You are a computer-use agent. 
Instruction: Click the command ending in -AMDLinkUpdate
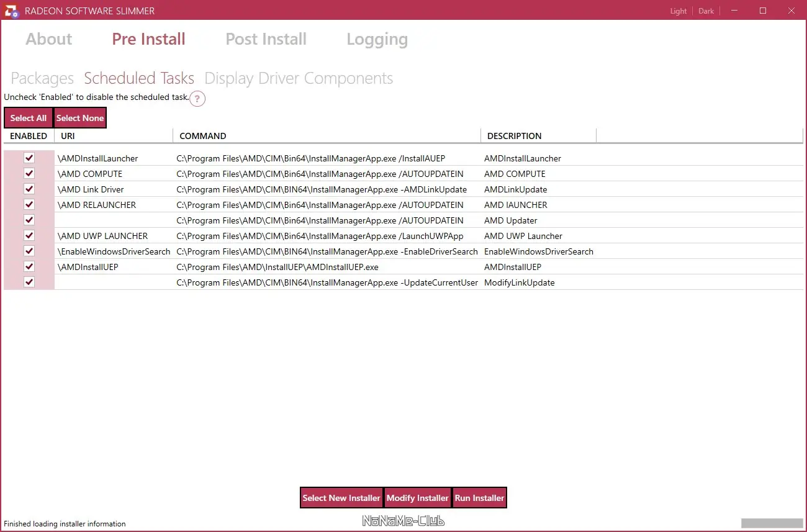[322, 189]
